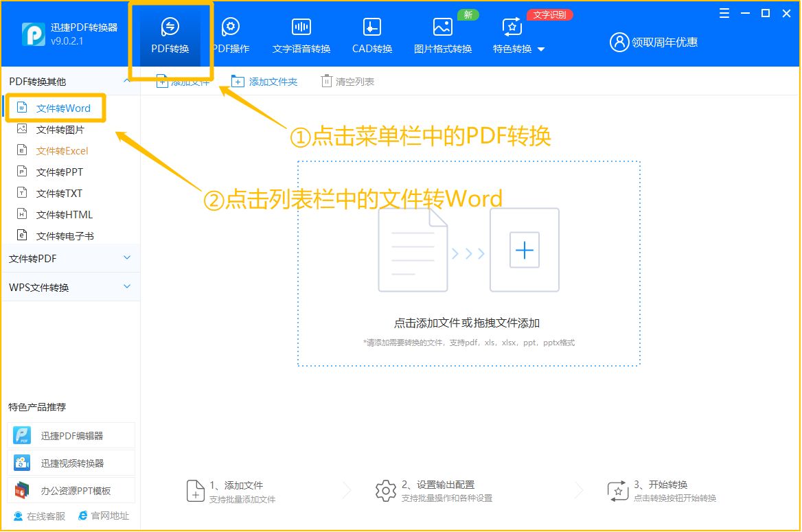Click the 文件转电子书 document icon
802x532 pixels.
tap(22, 235)
